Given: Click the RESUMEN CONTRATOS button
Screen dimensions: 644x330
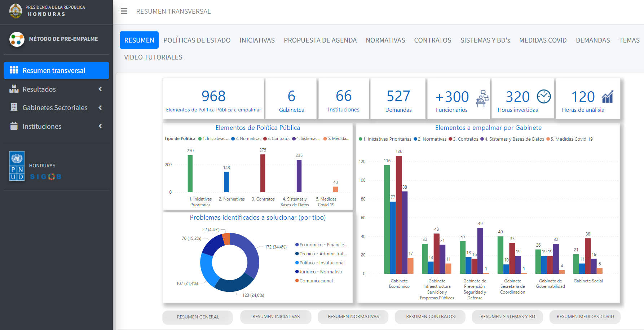Looking at the screenshot, I should pos(430,317).
